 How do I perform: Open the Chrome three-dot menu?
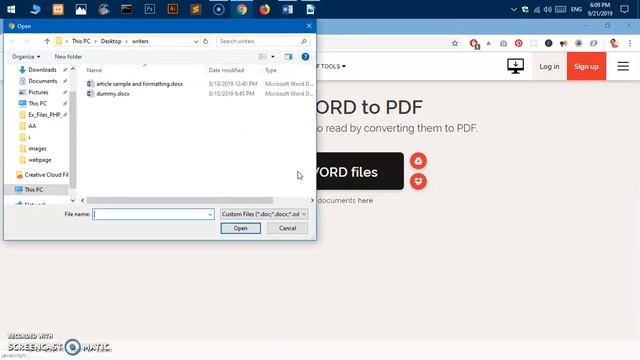coord(630,43)
